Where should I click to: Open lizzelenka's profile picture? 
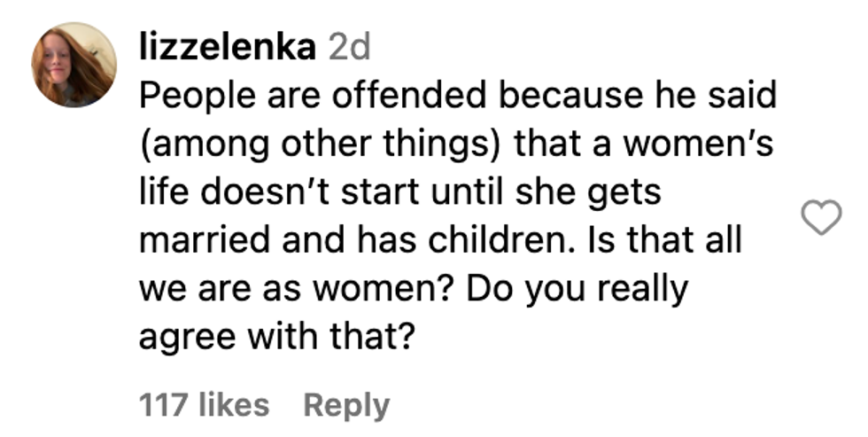point(74,65)
